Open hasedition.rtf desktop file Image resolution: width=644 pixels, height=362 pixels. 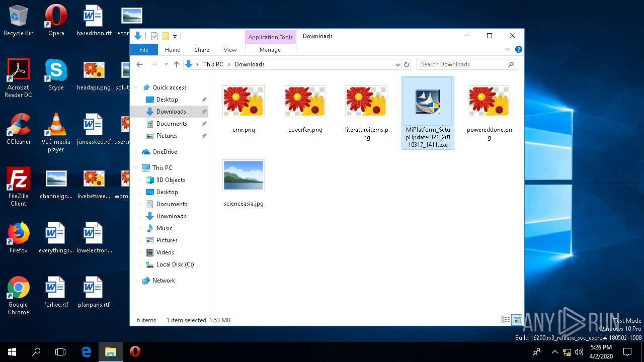pos(94,21)
